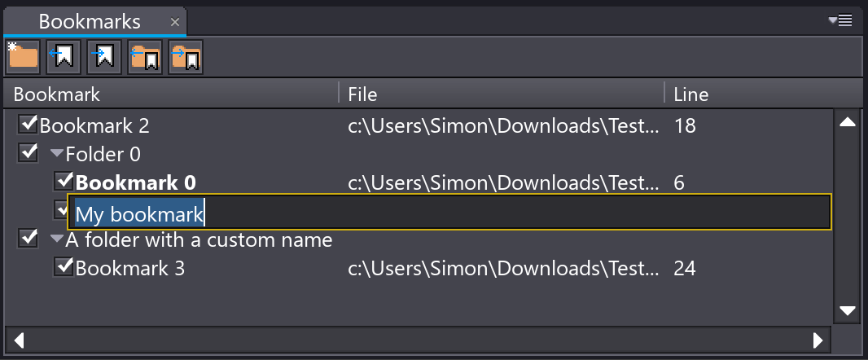Disable the Bookmark 0 checkbox
This screenshot has height=360, width=868.
point(64,181)
